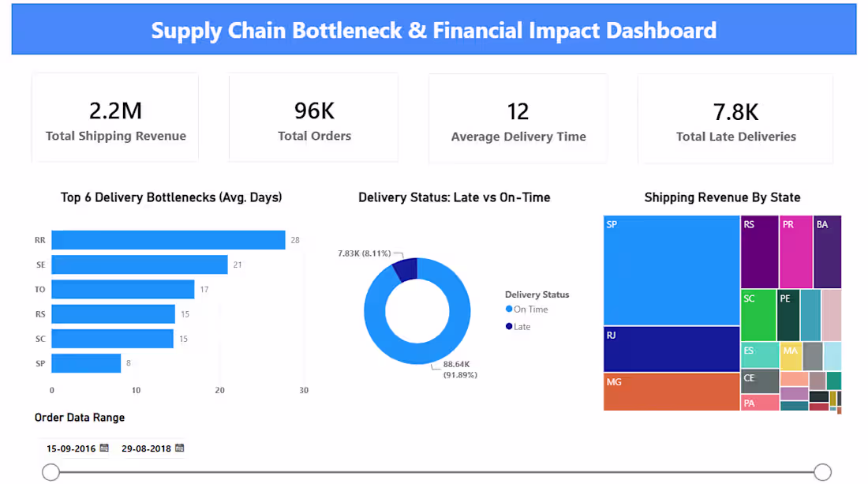Screen dimensions: 868x484
Task: Select the SP tile in revenue treemap
Action: [x=672, y=270]
